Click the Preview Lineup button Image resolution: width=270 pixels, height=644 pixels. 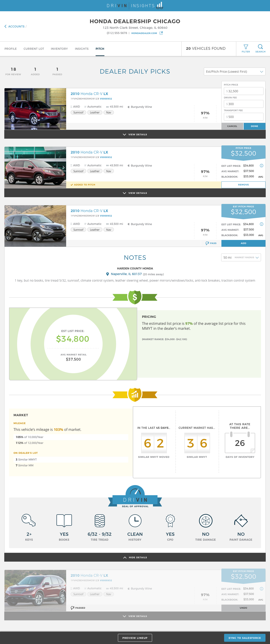(135, 638)
